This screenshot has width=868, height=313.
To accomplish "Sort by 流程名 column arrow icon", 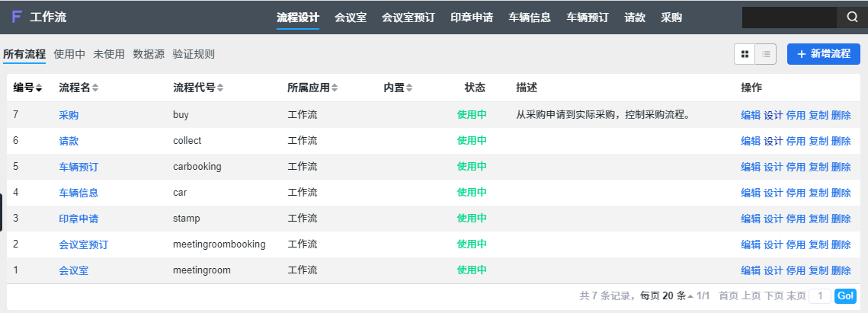I will pyautogui.click(x=95, y=88).
